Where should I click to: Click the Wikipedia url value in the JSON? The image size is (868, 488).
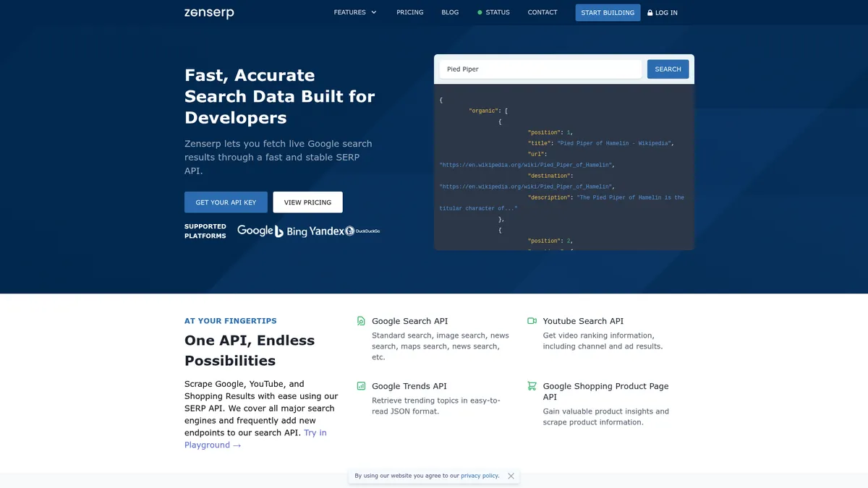coord(527,165)
